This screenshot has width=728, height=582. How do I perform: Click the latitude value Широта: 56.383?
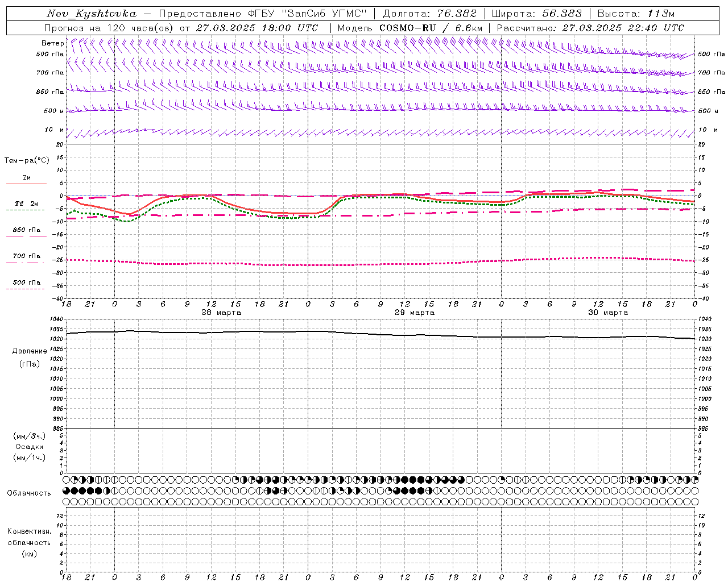[536, 14]
